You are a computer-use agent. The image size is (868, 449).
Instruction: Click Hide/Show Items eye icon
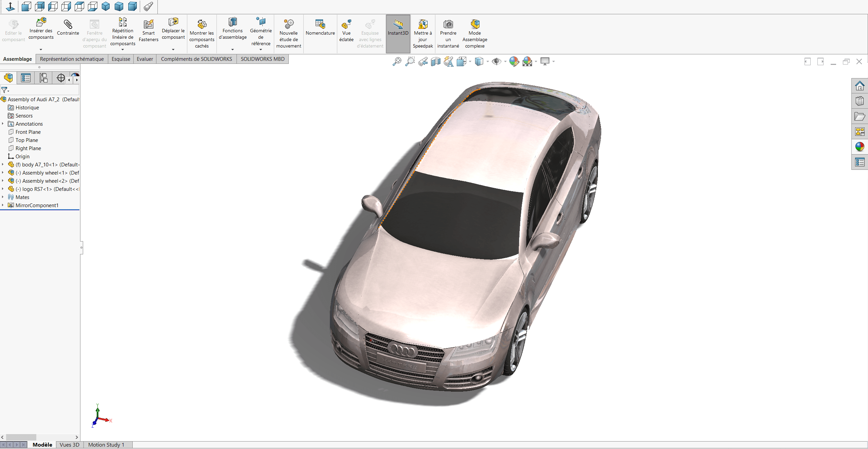(x=497, y=61)
